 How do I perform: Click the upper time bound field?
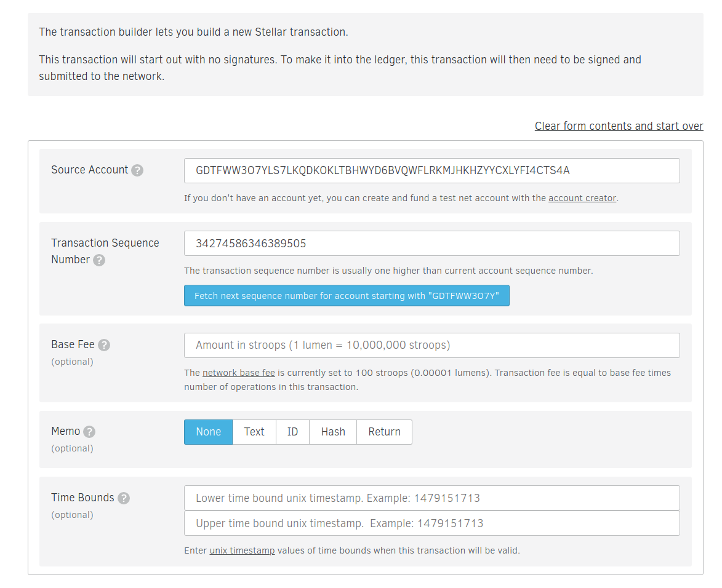click(431, 524)
